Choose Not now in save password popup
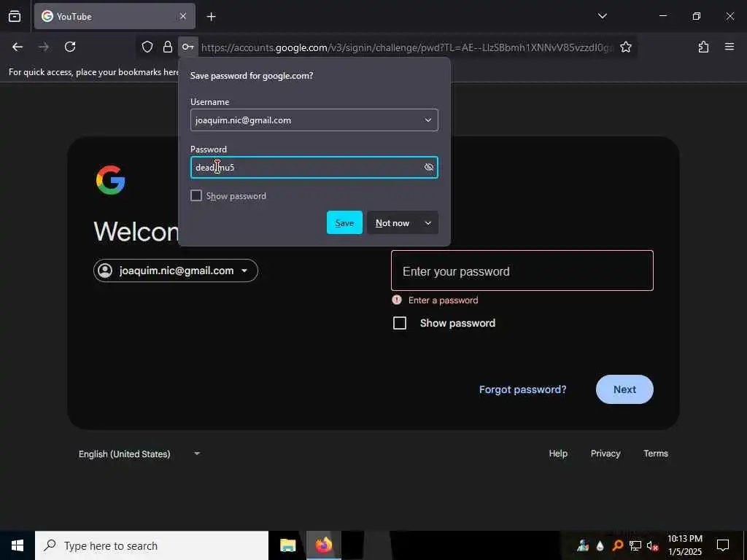The height and width of the screenshot is (560, 747). (392, 223)
